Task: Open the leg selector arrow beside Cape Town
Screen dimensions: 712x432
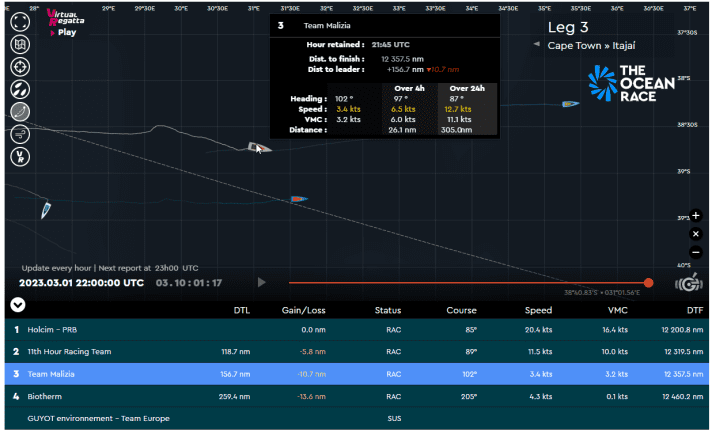Action: (x=537, y=46)
